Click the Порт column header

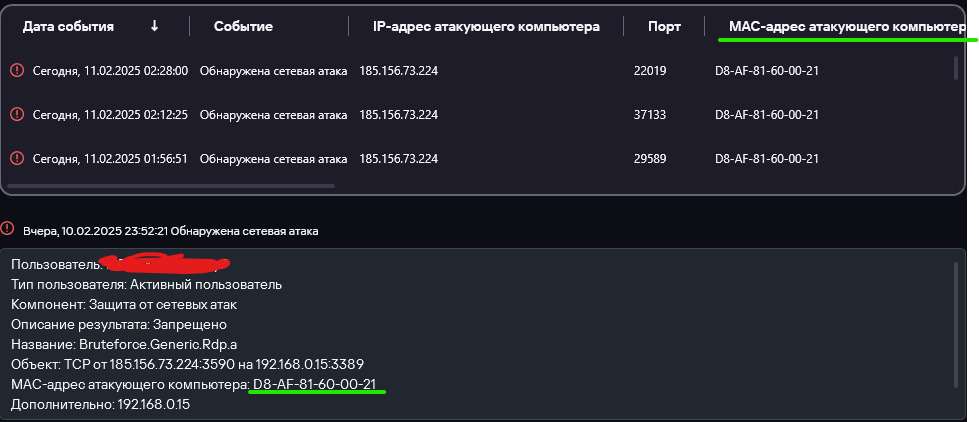click(664, 26)
